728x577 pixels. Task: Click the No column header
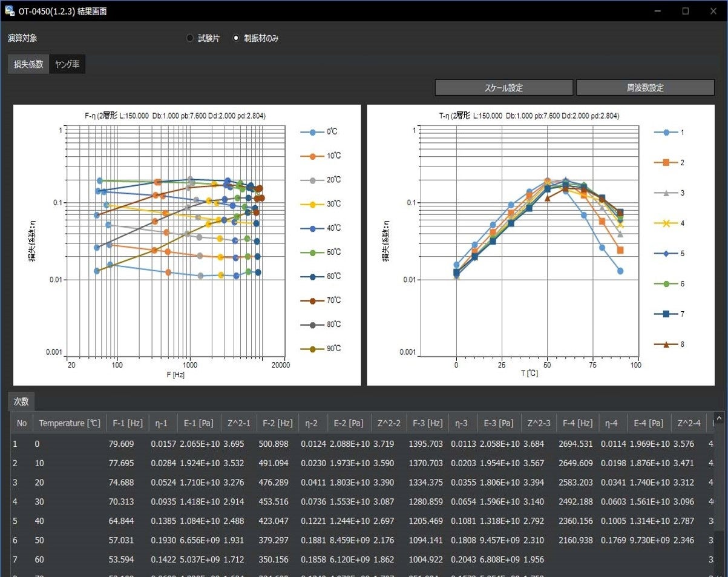tap(22, 423)
